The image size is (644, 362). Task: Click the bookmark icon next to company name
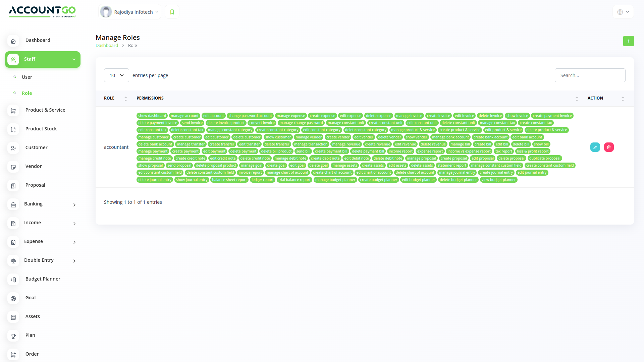172,12
